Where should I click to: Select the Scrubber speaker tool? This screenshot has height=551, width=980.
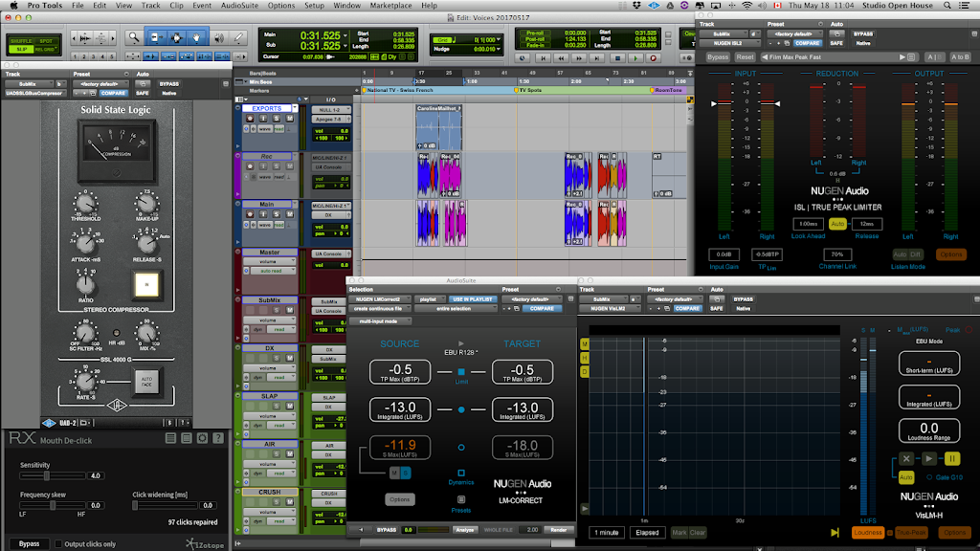219,38
